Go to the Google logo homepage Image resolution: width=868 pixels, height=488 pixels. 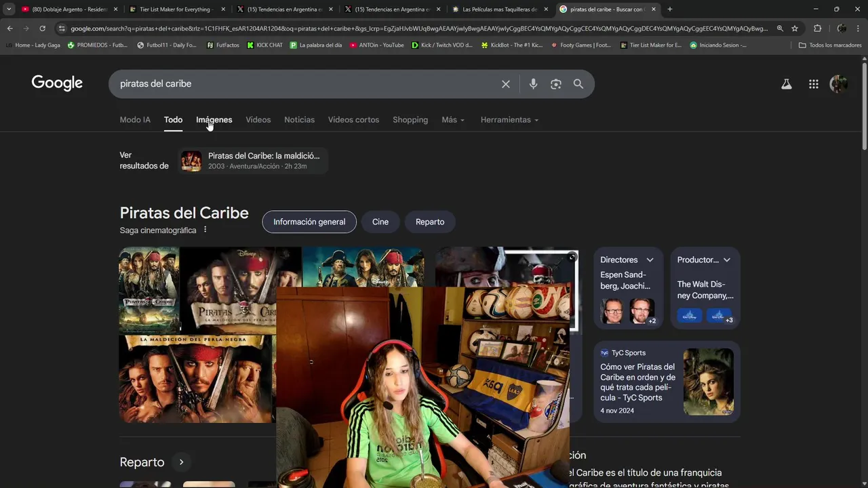(x=57, y=83)
